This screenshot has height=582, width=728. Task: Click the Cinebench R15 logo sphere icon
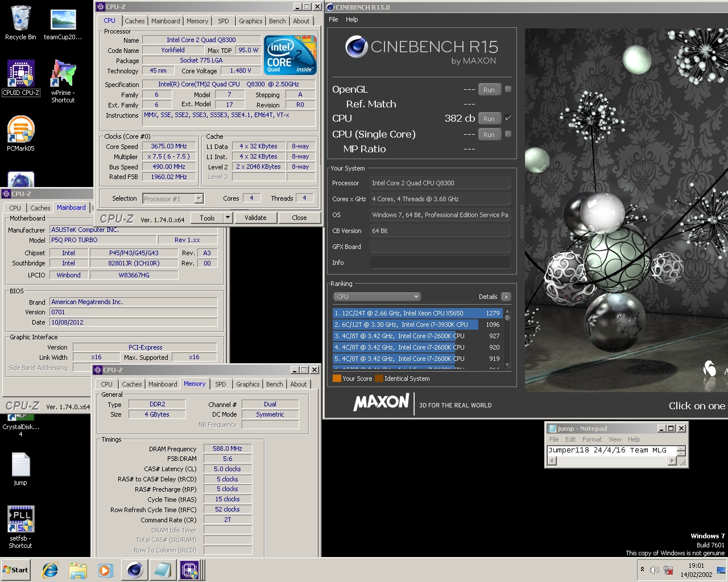[356, 47]
